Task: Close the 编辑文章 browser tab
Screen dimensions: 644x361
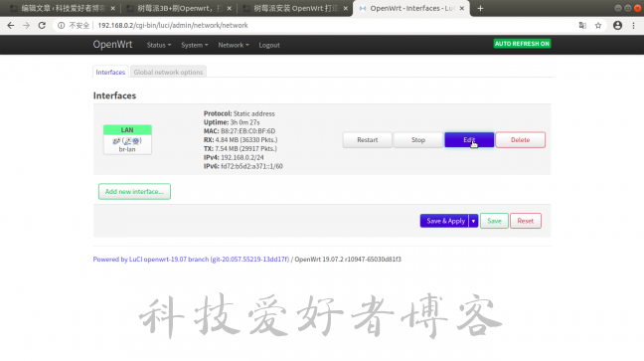Action: click(x=113, y=8)
